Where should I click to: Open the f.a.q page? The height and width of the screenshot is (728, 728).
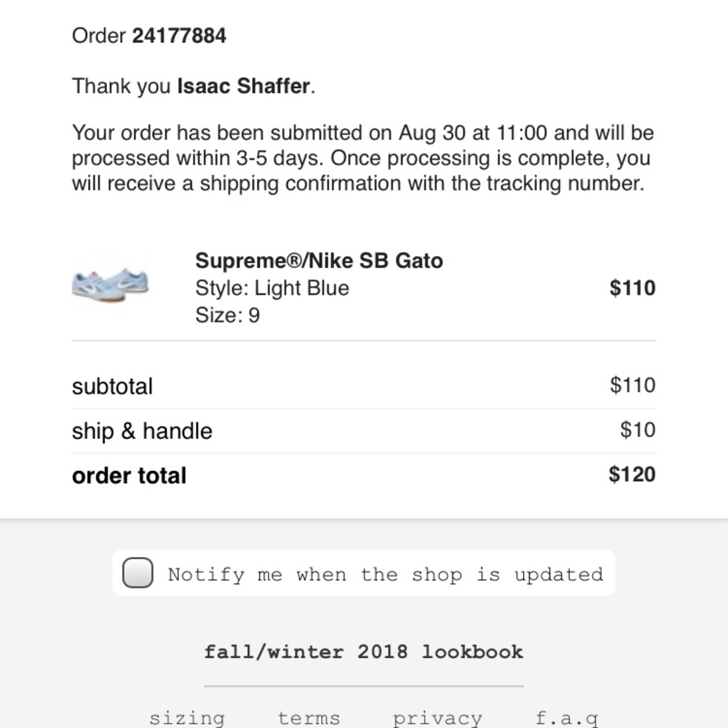[x=566, y=718]
